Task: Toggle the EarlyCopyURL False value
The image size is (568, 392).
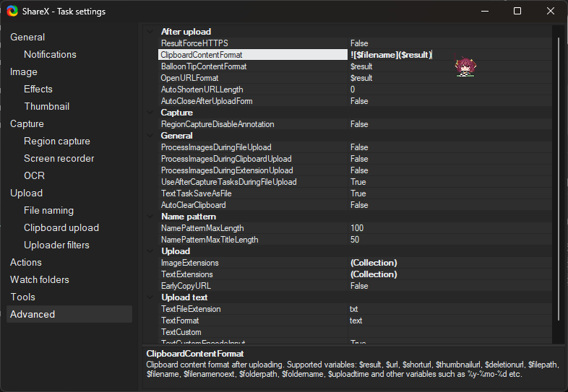Action: coord(359,286)
